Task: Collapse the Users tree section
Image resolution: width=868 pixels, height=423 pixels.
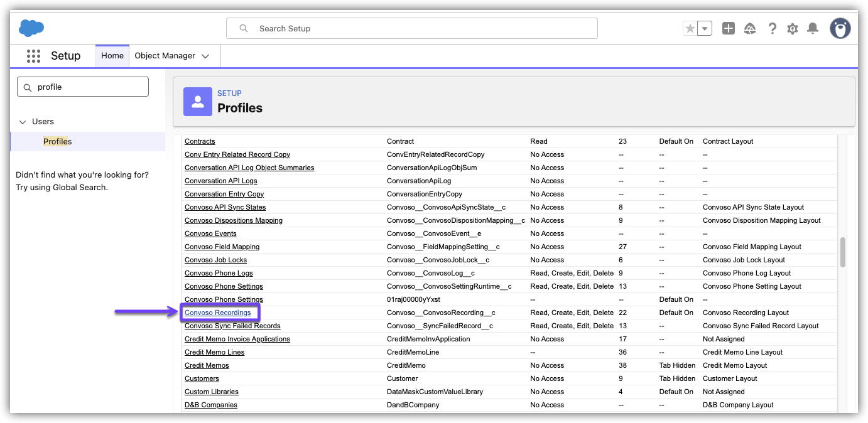Action: (23, 122)
